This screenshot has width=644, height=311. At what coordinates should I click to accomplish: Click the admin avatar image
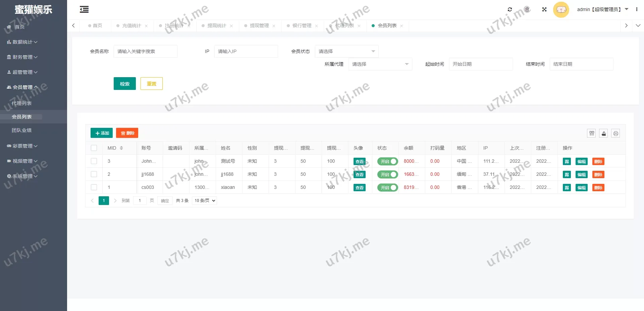[x=561, y=9]
